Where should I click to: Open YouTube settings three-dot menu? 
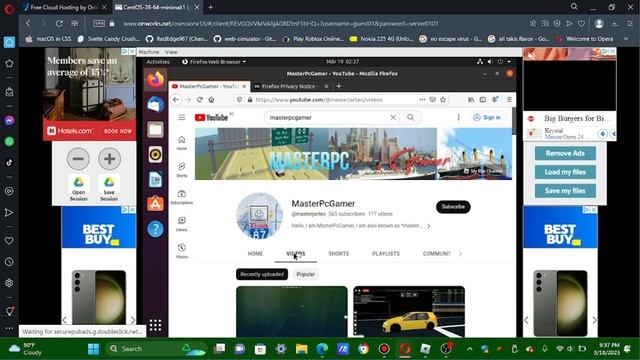tap(458, 118)
